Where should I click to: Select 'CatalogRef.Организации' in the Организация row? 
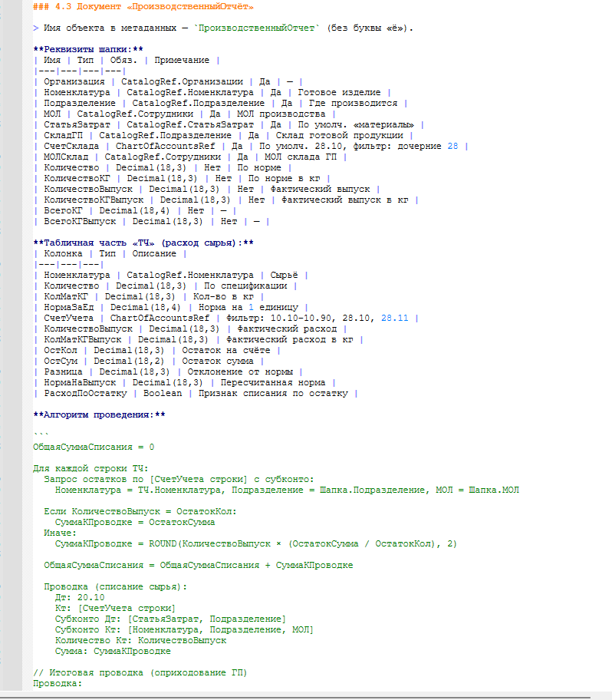182,81
